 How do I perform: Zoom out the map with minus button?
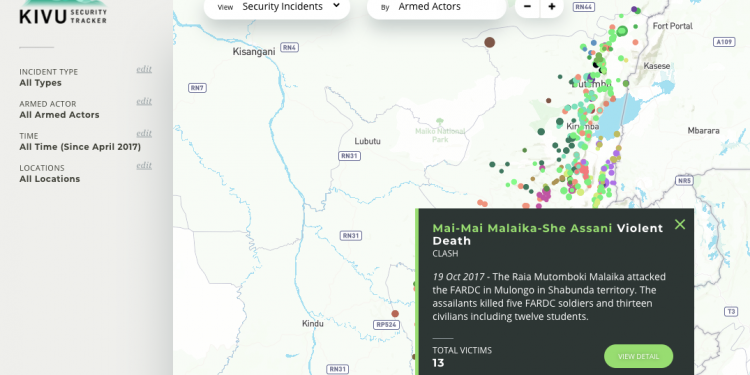pos(527,7)
